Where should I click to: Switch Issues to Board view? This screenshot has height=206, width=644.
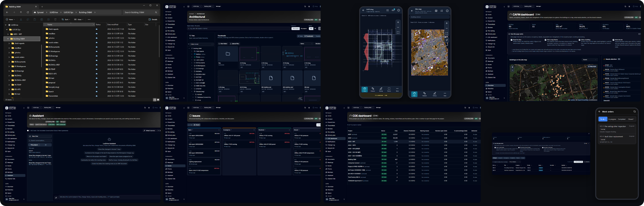click(197, 125)
